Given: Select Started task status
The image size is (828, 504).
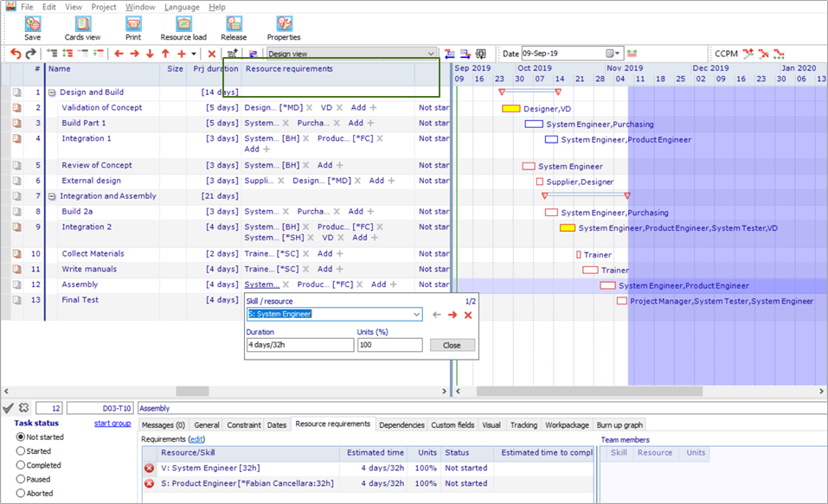Looking at the screenshot, I should 21,451.
